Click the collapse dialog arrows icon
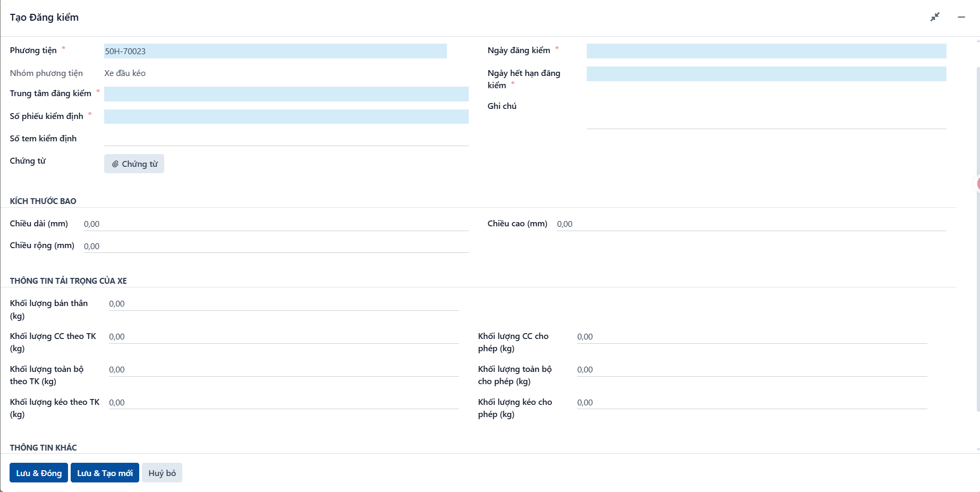The height and width of the screenshot is (492, 980). click(935, 17)
